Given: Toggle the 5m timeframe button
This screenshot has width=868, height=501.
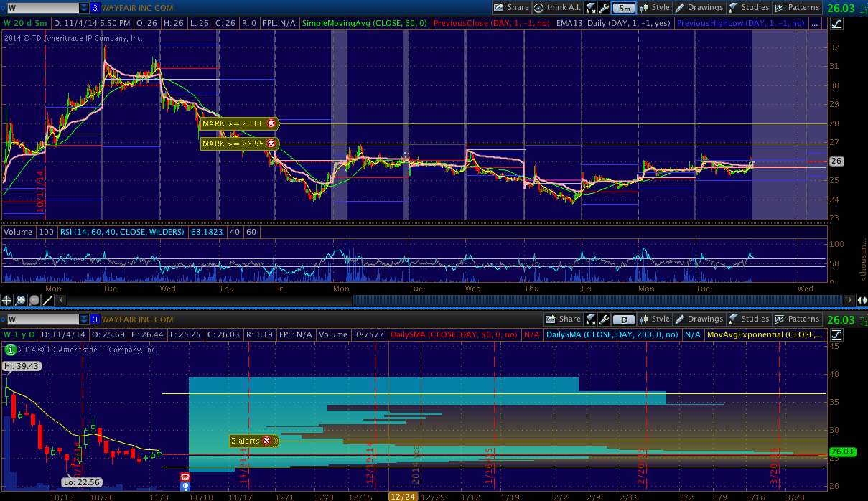Looking at the screenshot, I should pos(625,8).
